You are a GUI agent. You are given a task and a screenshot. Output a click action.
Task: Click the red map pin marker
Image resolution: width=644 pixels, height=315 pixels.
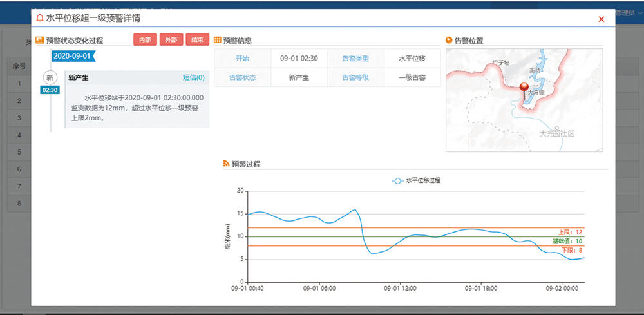[524, 88]
